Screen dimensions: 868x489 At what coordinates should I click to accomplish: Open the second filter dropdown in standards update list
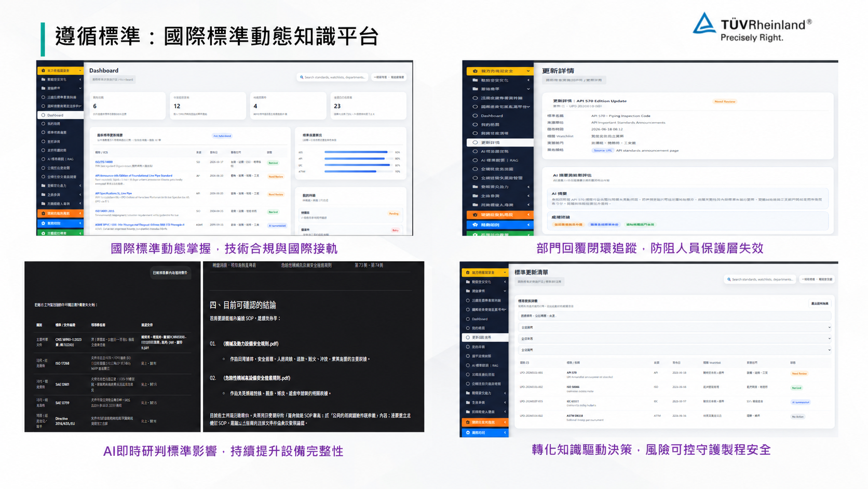(675, 339)
